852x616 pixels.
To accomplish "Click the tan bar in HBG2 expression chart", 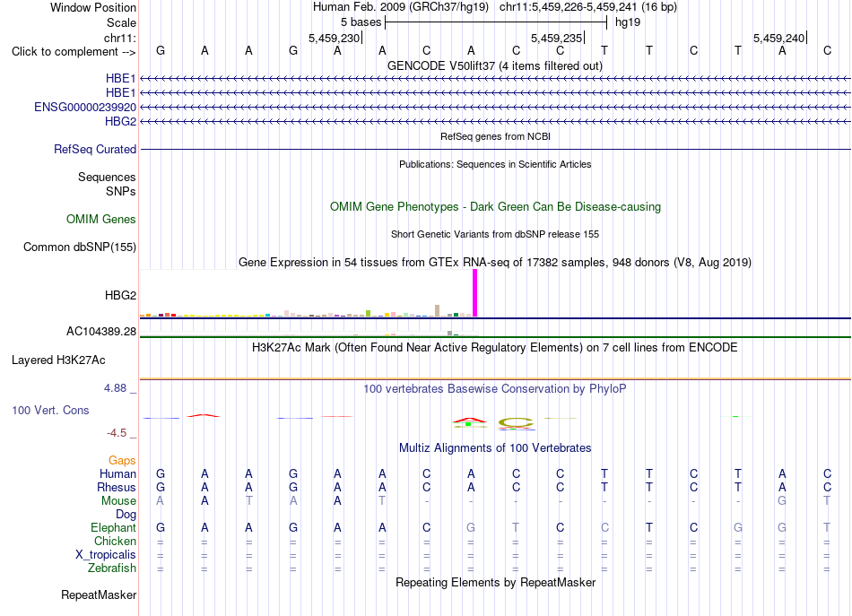I will pos(438,311).
